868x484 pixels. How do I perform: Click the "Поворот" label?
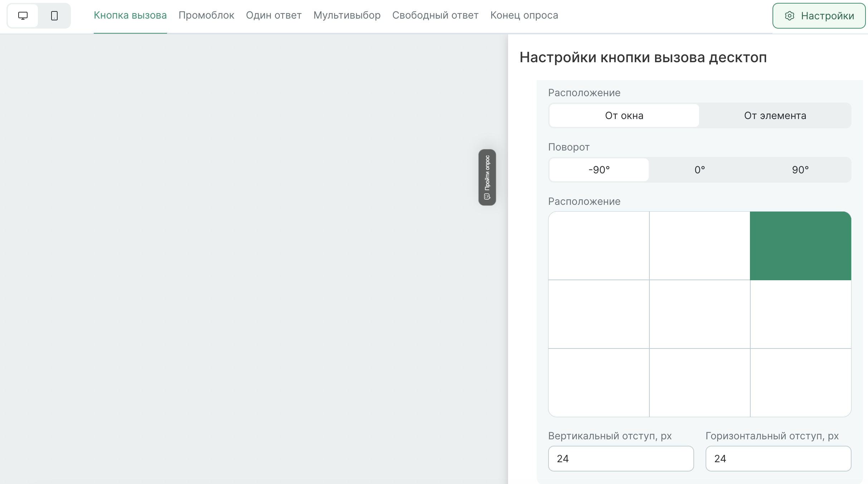click(x=569, y=147)
